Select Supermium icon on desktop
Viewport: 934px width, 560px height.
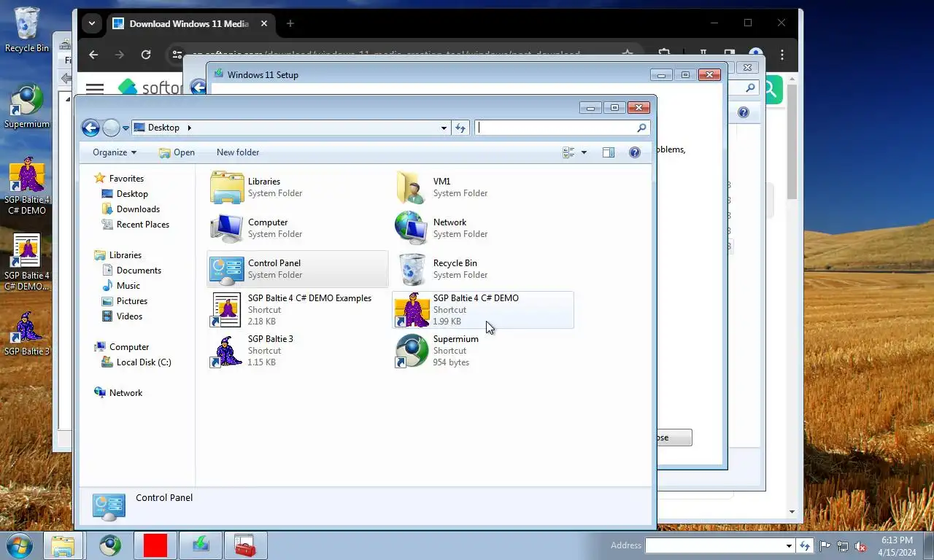[27, 106]
